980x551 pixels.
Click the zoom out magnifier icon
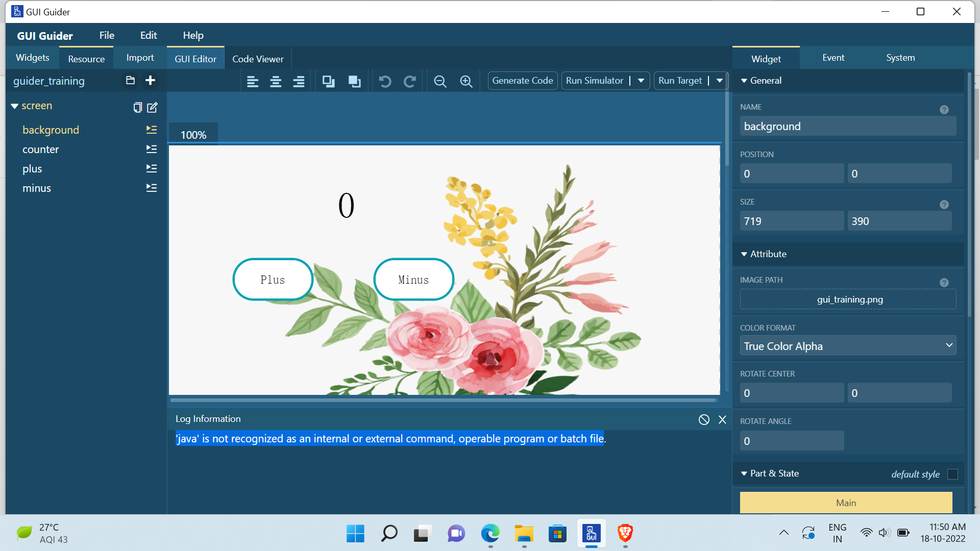440,81
